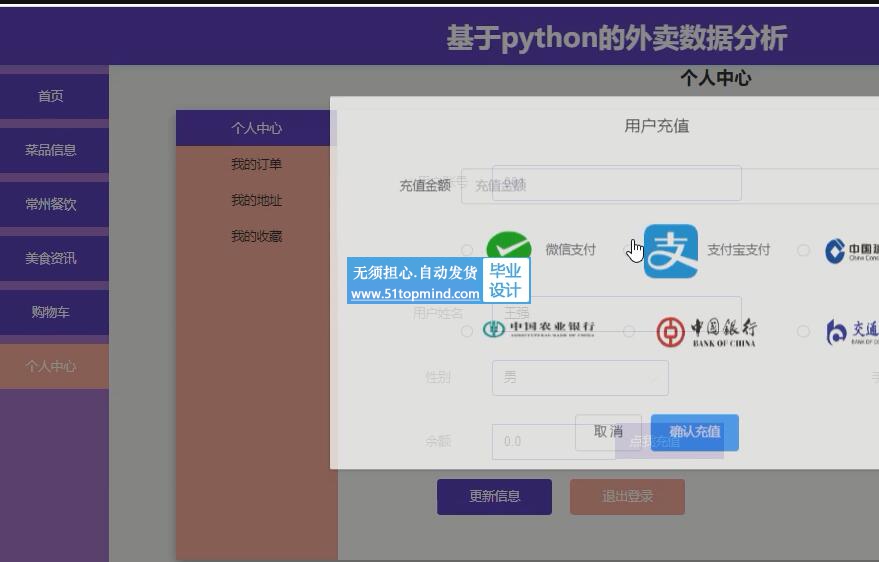Select the 支付宝支付 radio button
879x562 pixels.
click(x=629, y=250)
